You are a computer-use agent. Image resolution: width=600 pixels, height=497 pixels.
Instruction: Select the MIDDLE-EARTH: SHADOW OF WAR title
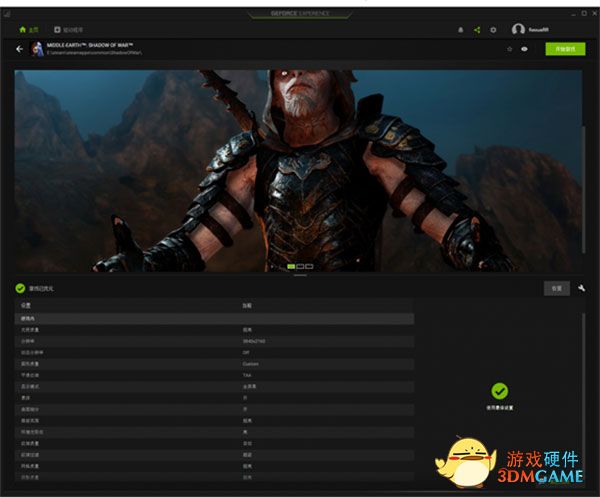point(90,45)
